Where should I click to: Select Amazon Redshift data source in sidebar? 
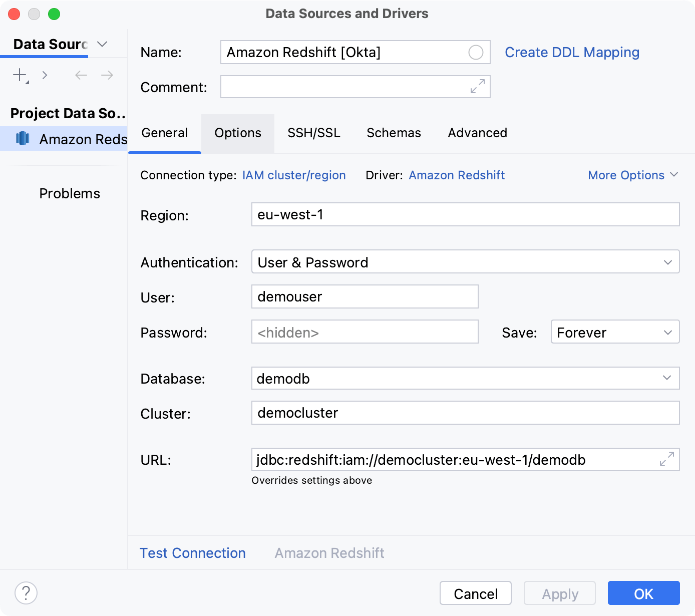point(70,139)
